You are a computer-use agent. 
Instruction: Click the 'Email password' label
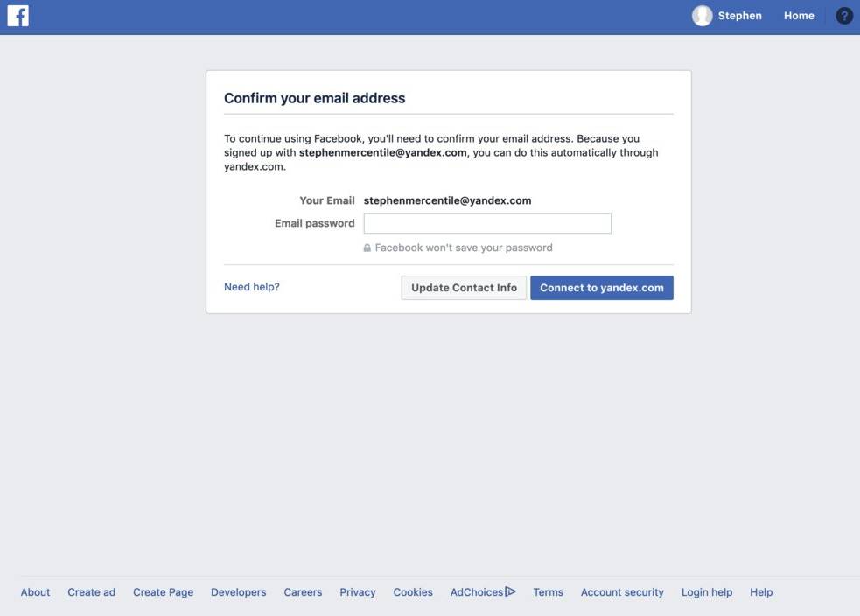pos(315,223)
